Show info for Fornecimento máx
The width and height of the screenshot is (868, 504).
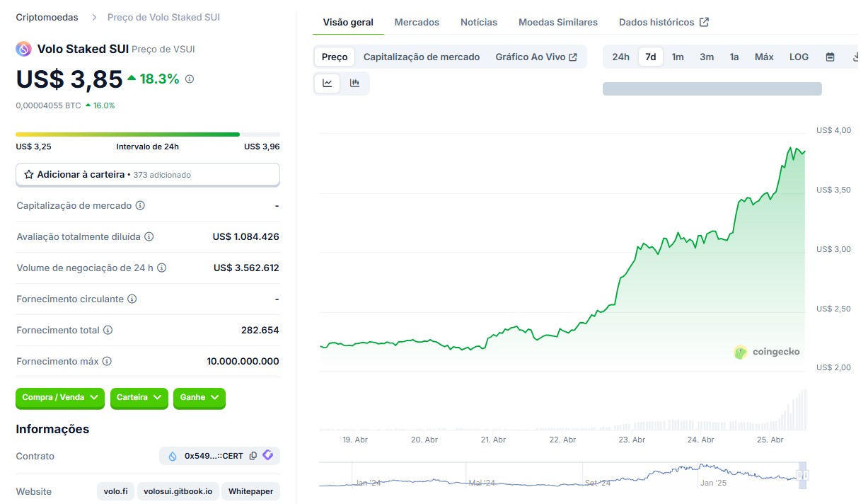pos(107,361)
